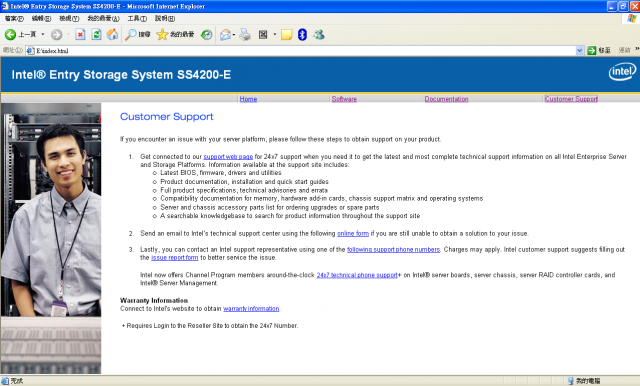Open the 'support web page' link
The height and width of the screenshot is (386, 640).
pyautogui.click(x=228, y=157)
